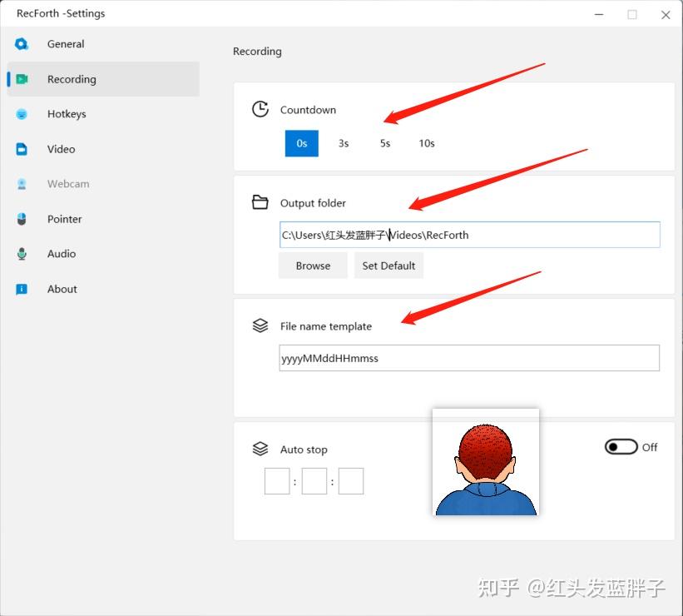The width and height of the screenshot is (683, 616).
Task: Click the Auto stop minutes box
Action: pos(314,481)
